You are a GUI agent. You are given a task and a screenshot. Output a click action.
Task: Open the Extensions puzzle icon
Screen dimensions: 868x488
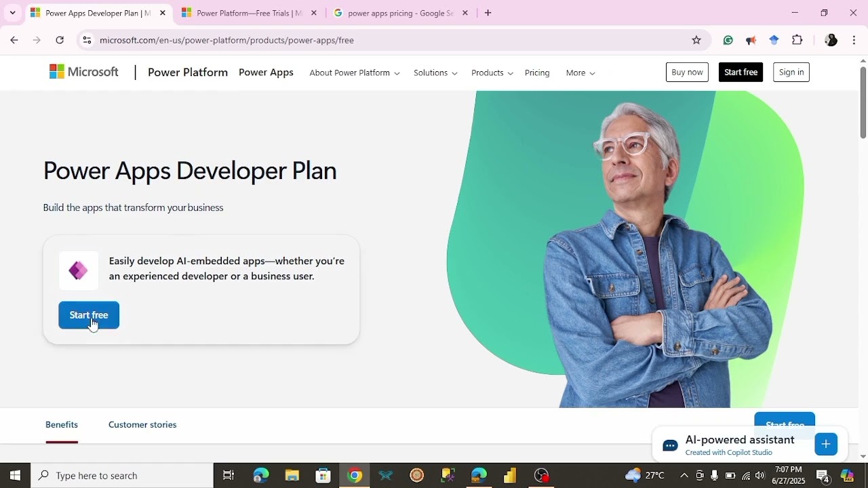(797, 40)
